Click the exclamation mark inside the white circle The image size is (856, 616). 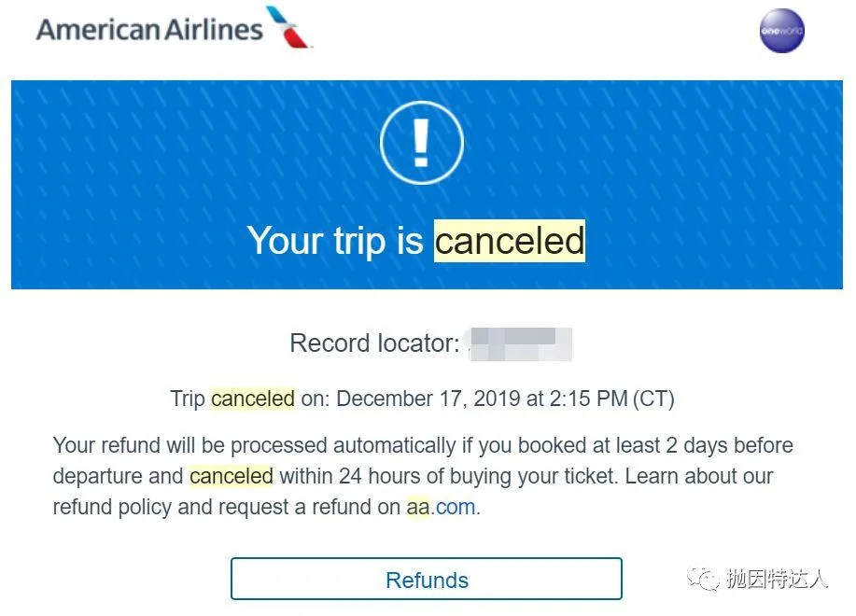(x=421, y=142)
